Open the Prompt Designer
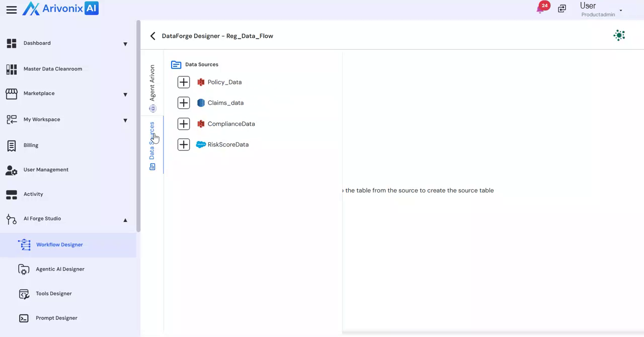 click(56, 318)
